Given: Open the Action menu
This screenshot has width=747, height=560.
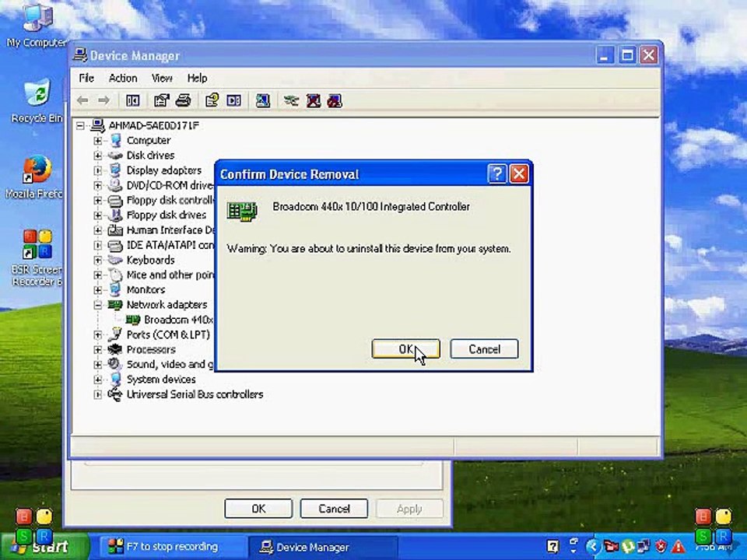Looking at the screenshot, I should [122, 78].
